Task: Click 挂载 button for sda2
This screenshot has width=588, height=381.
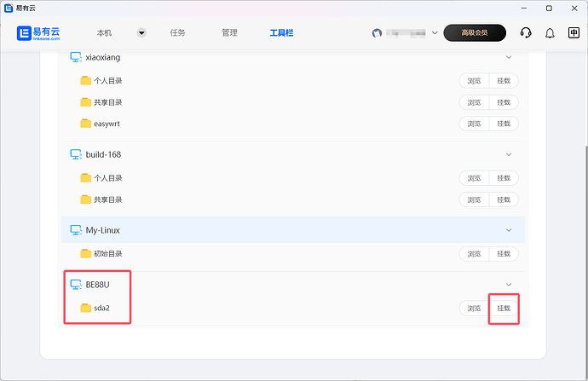Action: tap(504, 309)
